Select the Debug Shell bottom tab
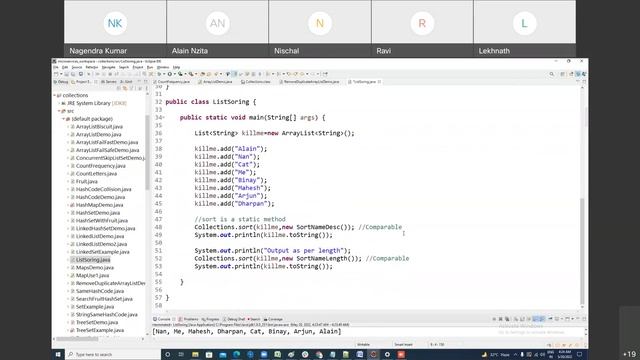 point(234,319)
